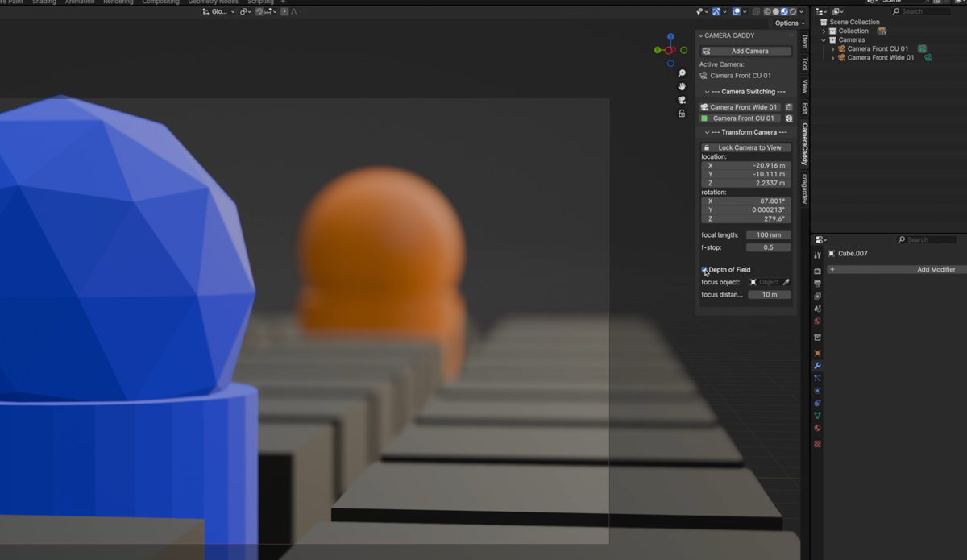Toggle the Depth of Field checkbox
967x560 pixels.
(x=704, y=270)
